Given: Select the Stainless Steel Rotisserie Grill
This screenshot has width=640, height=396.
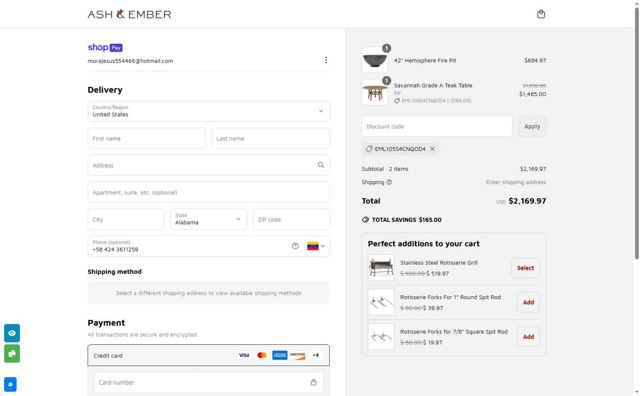Looking at the screenshot, I should click(x=525, y=268).
